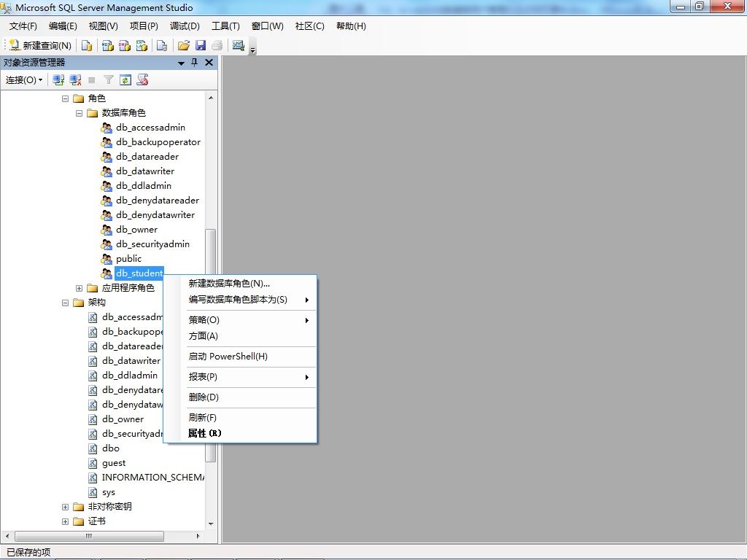
Task: Click the Open File folder icon
Action: point(183,45)
